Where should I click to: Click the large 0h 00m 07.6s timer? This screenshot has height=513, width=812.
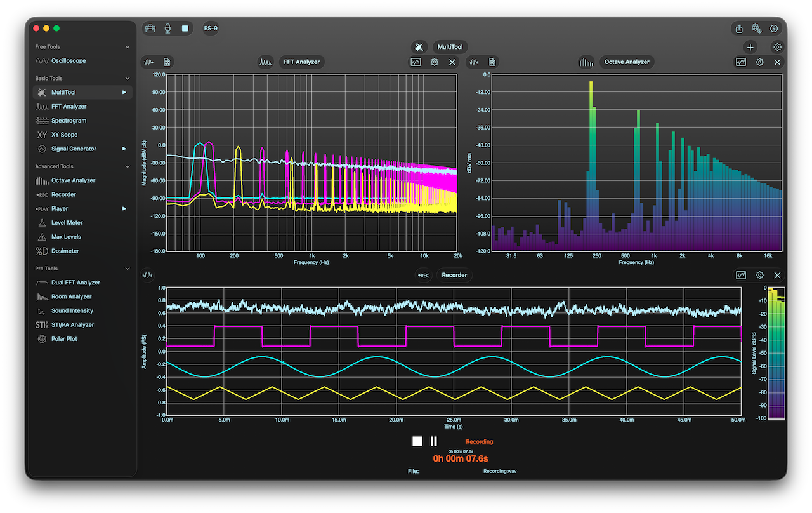461,458
